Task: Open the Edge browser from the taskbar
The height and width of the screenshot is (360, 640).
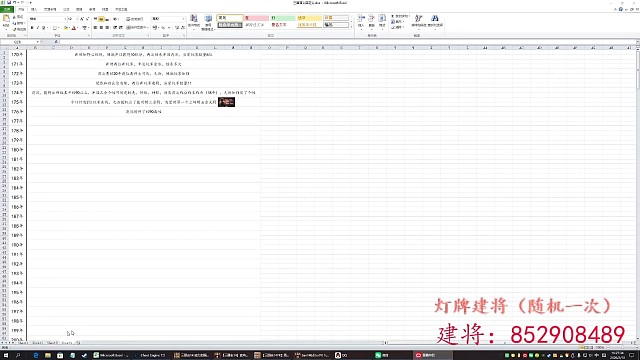Action: (36, 356)
